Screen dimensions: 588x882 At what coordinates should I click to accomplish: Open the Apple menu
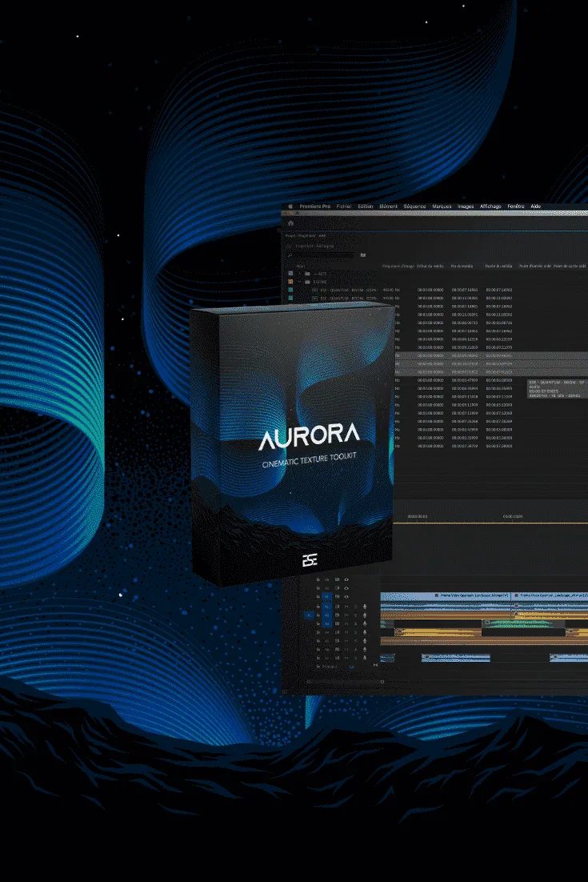coord(290,206)
